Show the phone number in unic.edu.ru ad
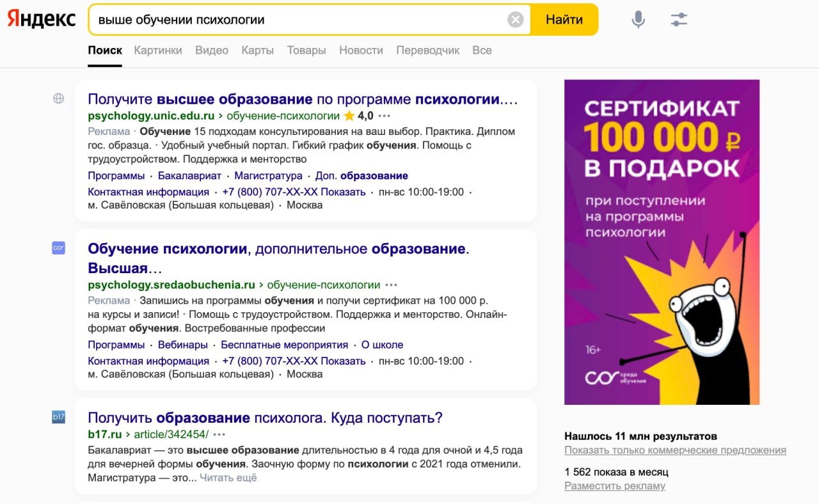This screenshot has height=504, width=819. 294,192
